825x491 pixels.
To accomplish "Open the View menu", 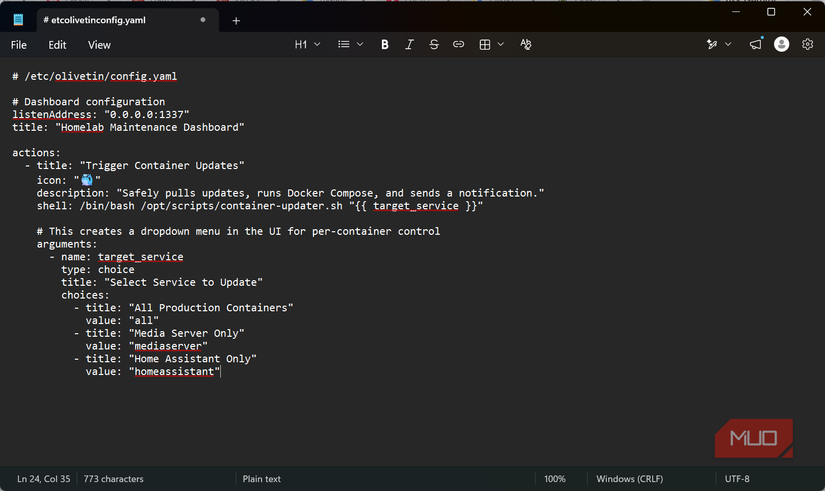I will [x=99, y=45].
